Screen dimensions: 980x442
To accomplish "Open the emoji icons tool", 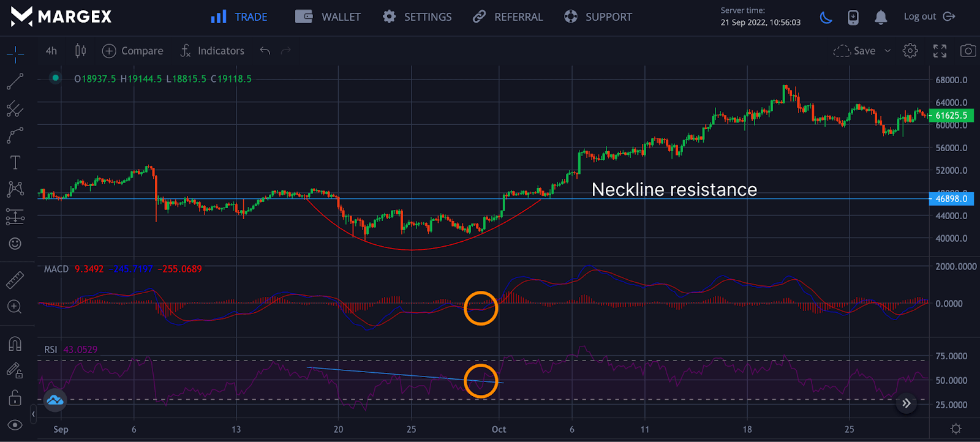I will [x=15, y=244].
